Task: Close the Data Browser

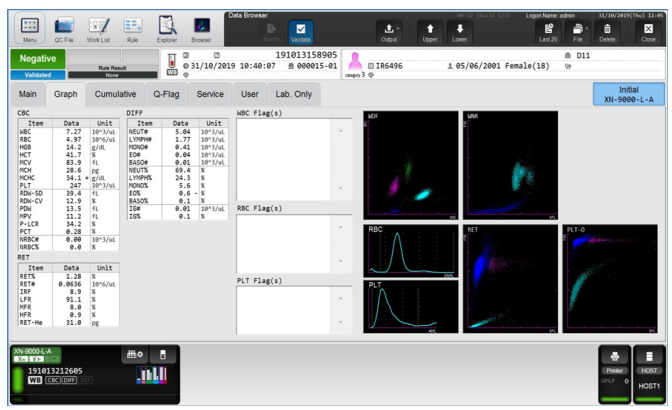Action: point(648,32)
